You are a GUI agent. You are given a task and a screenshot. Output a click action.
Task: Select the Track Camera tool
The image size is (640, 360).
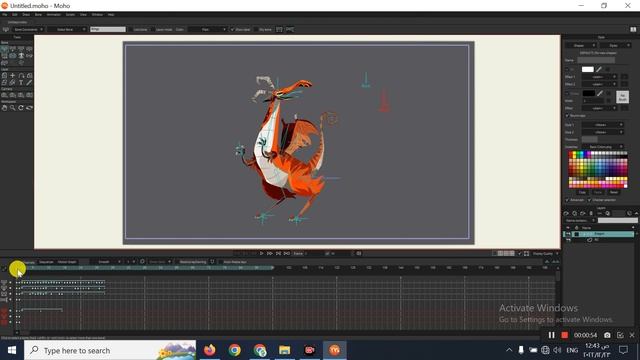[x=4, y=95]
